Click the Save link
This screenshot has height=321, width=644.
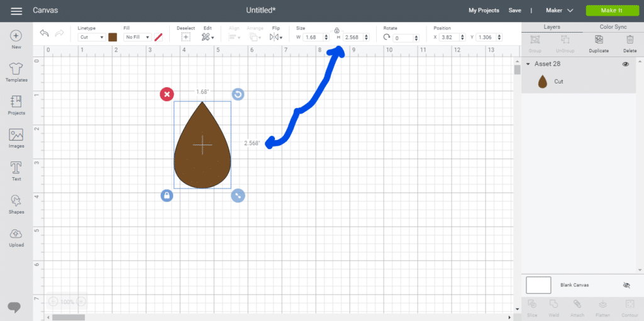tap(514, 11)
